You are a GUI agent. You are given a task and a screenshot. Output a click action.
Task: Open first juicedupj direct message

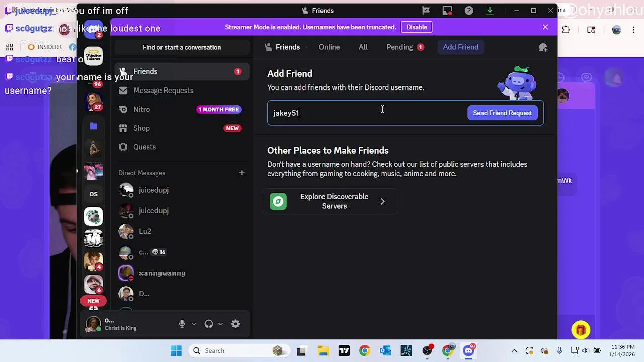tap(182, 190)
